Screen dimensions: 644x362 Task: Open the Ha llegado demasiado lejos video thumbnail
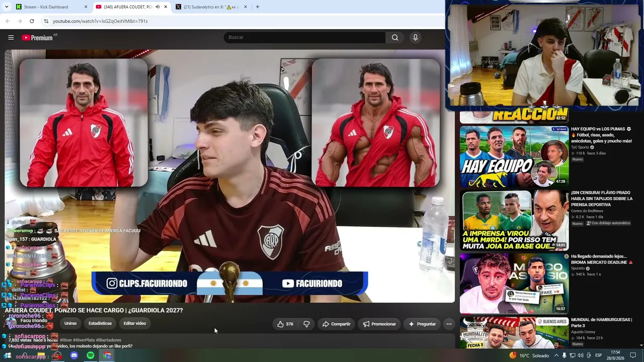(514, 284)
